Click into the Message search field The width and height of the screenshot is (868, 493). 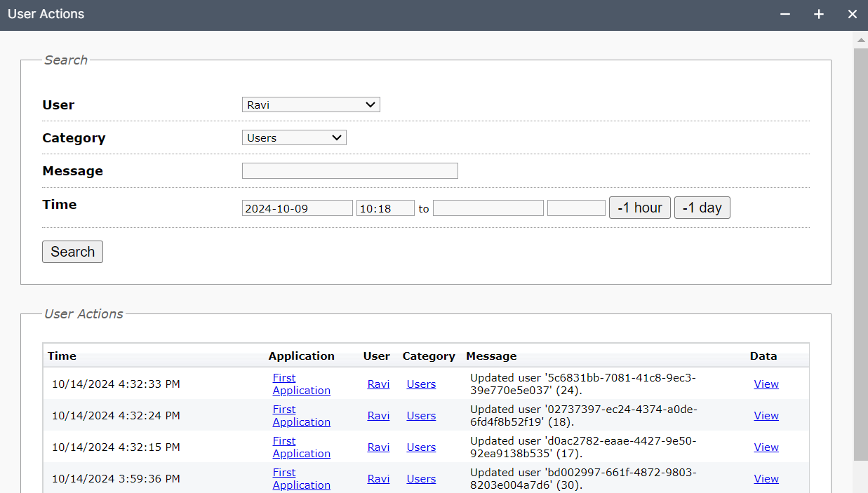click(x=349, y=171)
